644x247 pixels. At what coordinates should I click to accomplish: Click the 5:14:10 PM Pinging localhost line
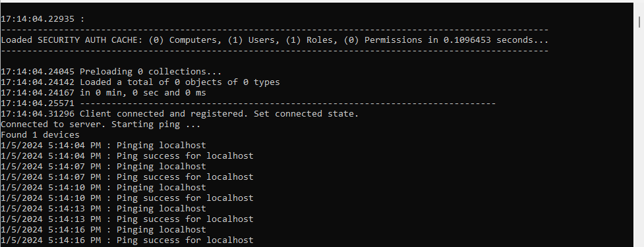click(103, 188)
